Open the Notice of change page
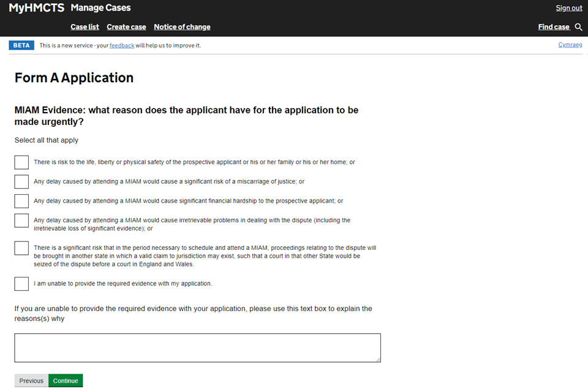Image resolution: width=588 pixels, height=392 pixels. [182, 27]
